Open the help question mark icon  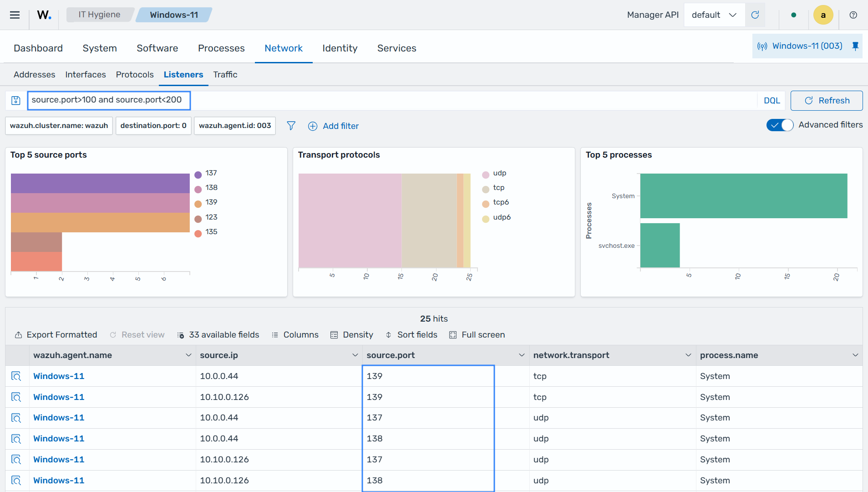point(853,15)
